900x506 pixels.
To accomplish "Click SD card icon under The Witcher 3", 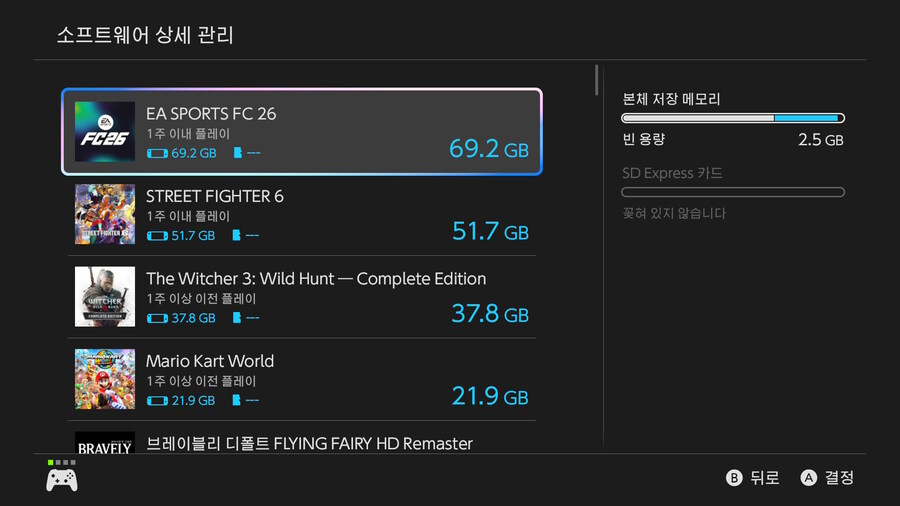I will (237, 318).
